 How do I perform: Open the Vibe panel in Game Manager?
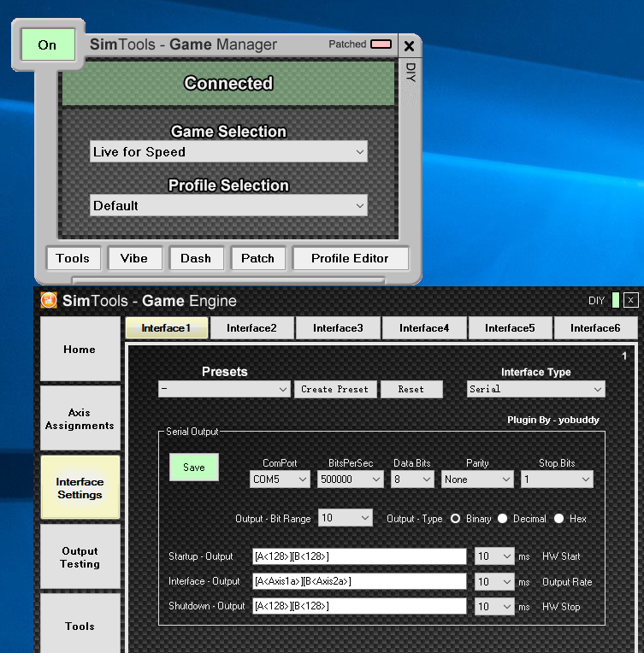[x=134, y=258]
